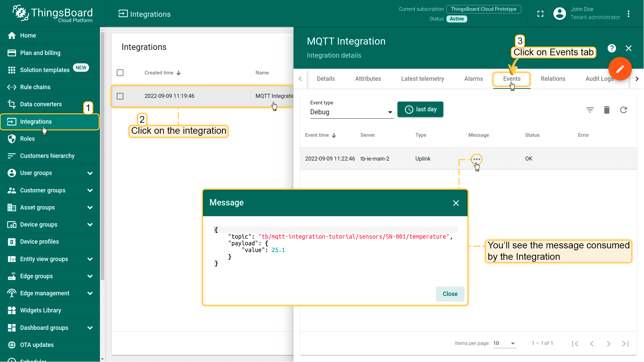Refresh the events list
644x362 pixels.
click(x=624, y=110)
